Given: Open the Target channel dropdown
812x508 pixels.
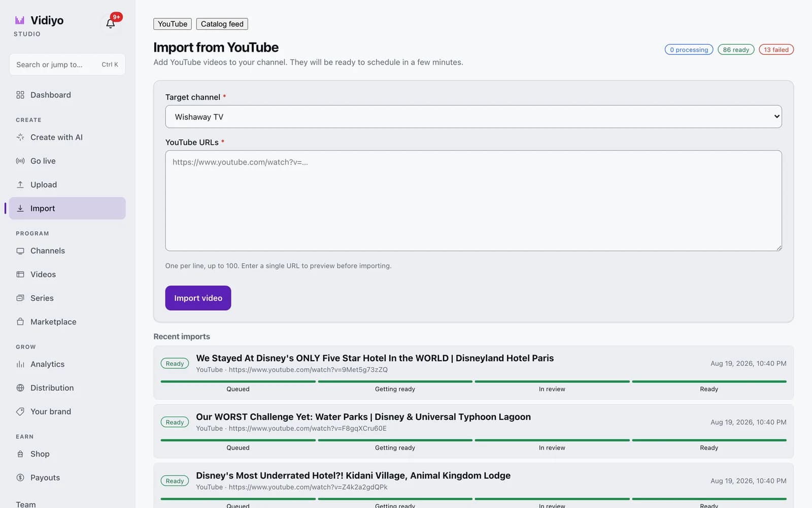Looking at the screenshot, I should coord(473,117).
